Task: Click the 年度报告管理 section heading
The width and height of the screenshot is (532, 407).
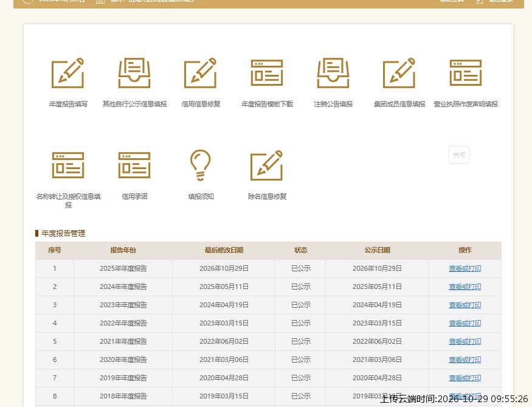Action: tap(63, 233)
